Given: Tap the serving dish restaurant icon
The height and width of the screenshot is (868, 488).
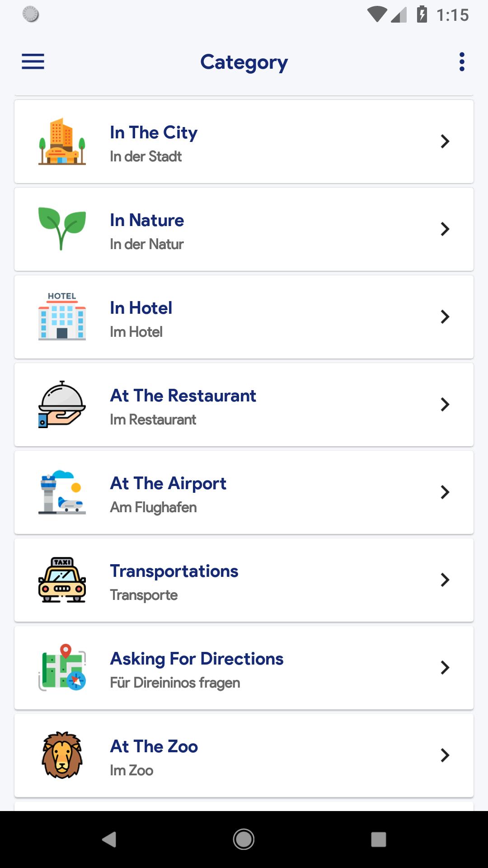Looking at the screenshot, I should [62, 404].
